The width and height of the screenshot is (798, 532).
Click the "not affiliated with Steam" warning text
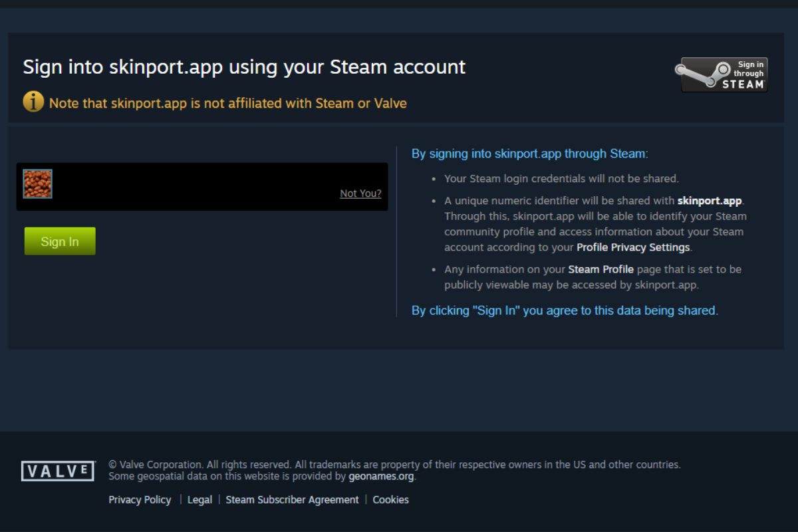tap(228, 103)
